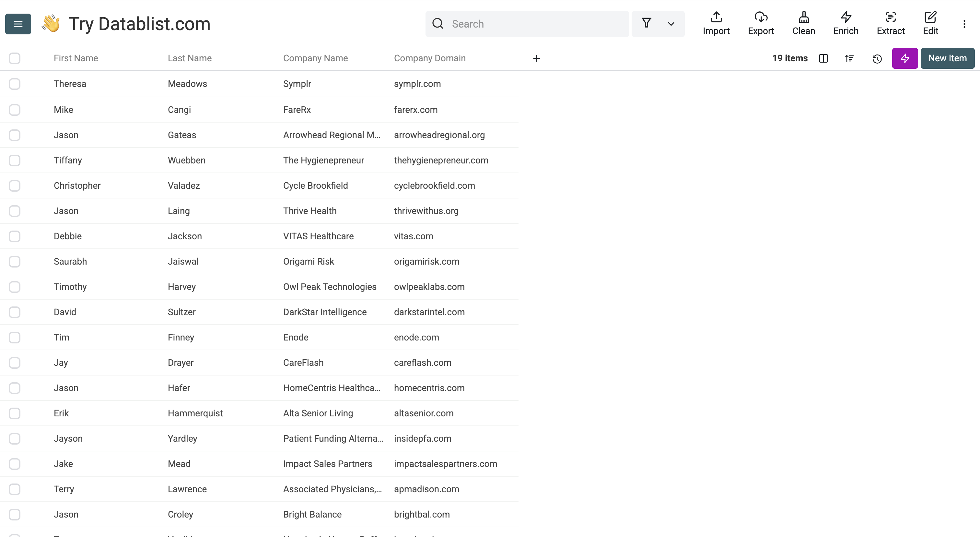980x537 pixels.
Task: Click the Terry first name cell
Action: [x=64, y=489]
